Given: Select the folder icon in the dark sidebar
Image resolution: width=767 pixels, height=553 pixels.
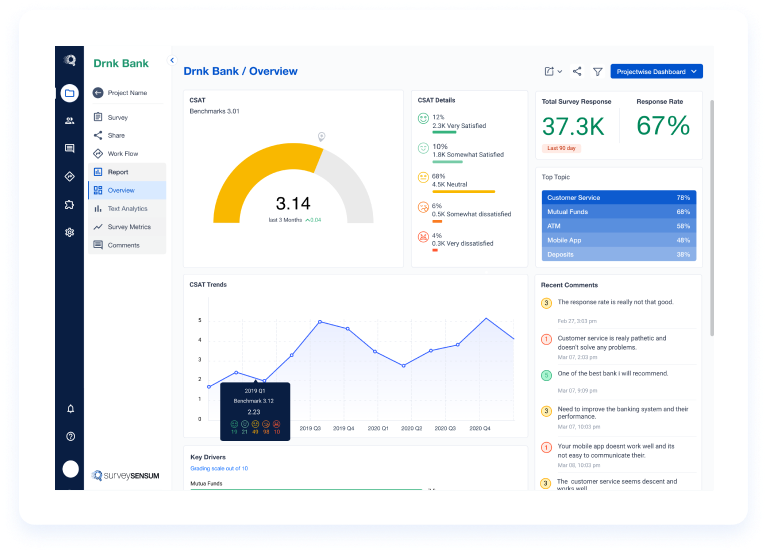Looking at the screenshot, I should [69, 93].
